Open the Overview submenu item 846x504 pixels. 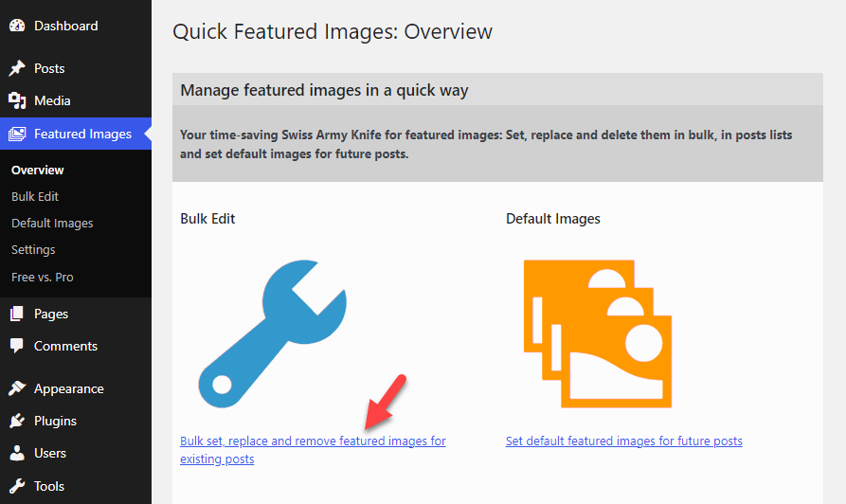click(x=38, y=171)
